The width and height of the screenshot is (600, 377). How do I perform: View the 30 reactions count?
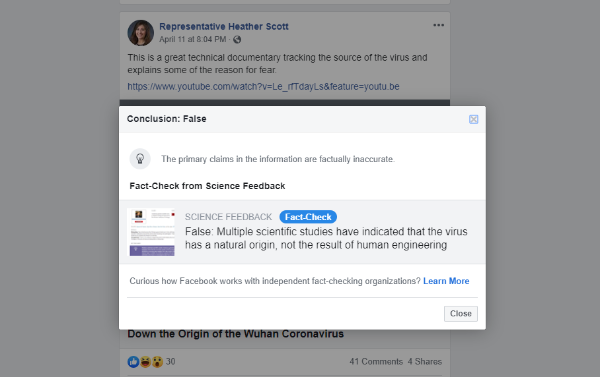click(171, 362)
